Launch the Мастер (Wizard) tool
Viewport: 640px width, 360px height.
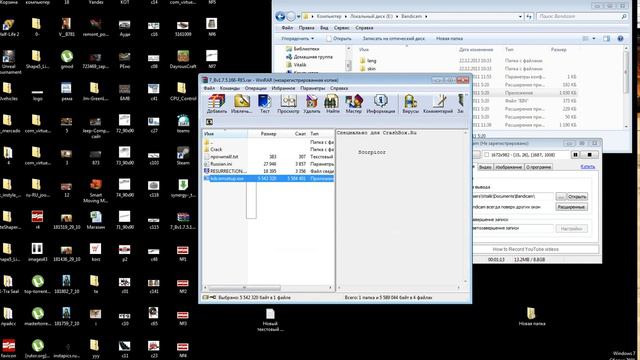pyautogui.click(x=353, y=104)
